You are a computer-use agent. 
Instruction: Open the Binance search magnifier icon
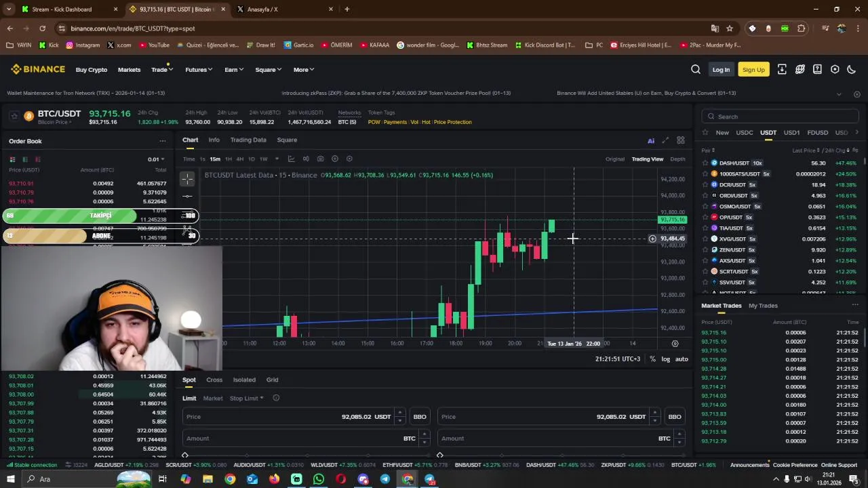tap(696, 69)
